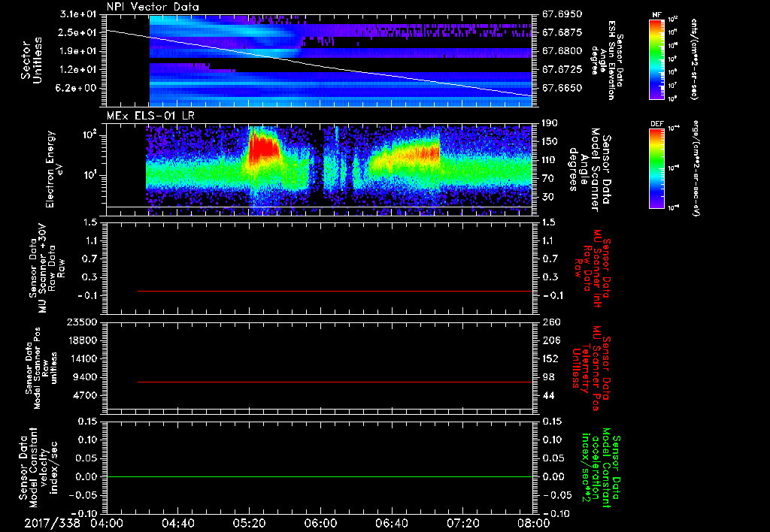Click the 67.6800 tick value
The height and width of the screenshot is (532, 770).
pyautogui.click(x=562, y=51)
